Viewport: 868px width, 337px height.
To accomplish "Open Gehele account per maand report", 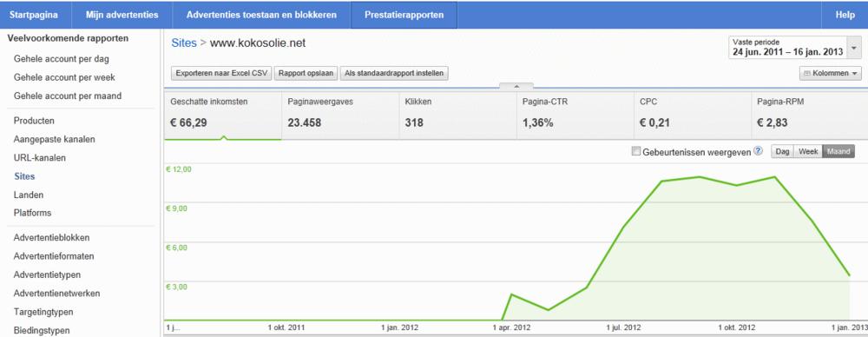I will pyautogui.click(x=68, y=96).
